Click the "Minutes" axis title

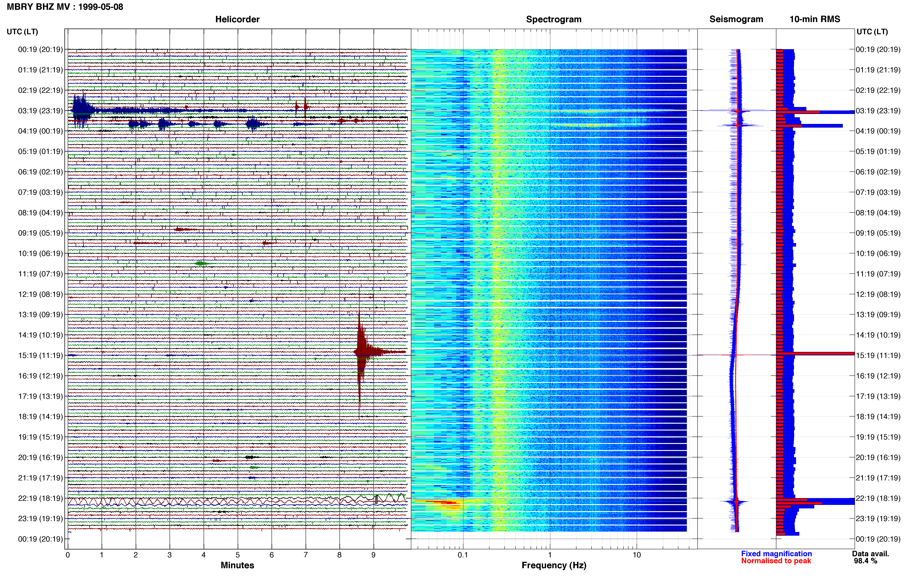(x=237, y=565)
